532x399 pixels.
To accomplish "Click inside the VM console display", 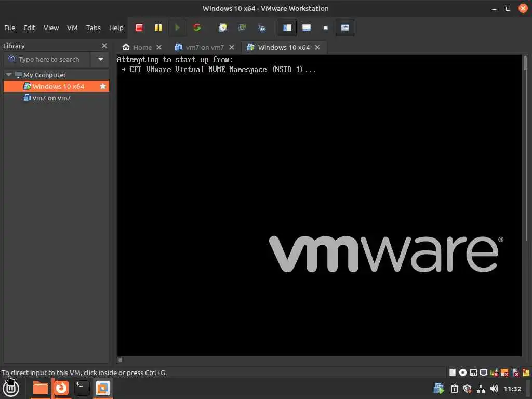I will click(x=319, y=205).
